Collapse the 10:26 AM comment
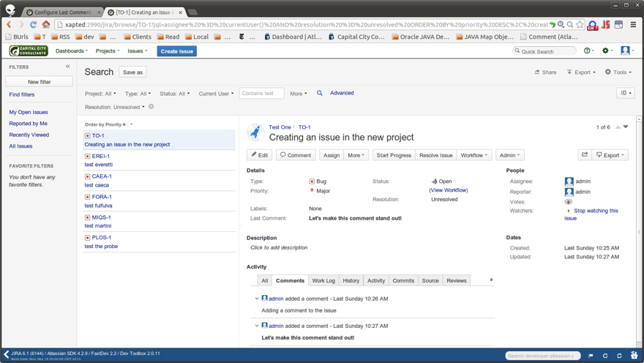This screenshot has width=644, height=363. click(257, 299)
